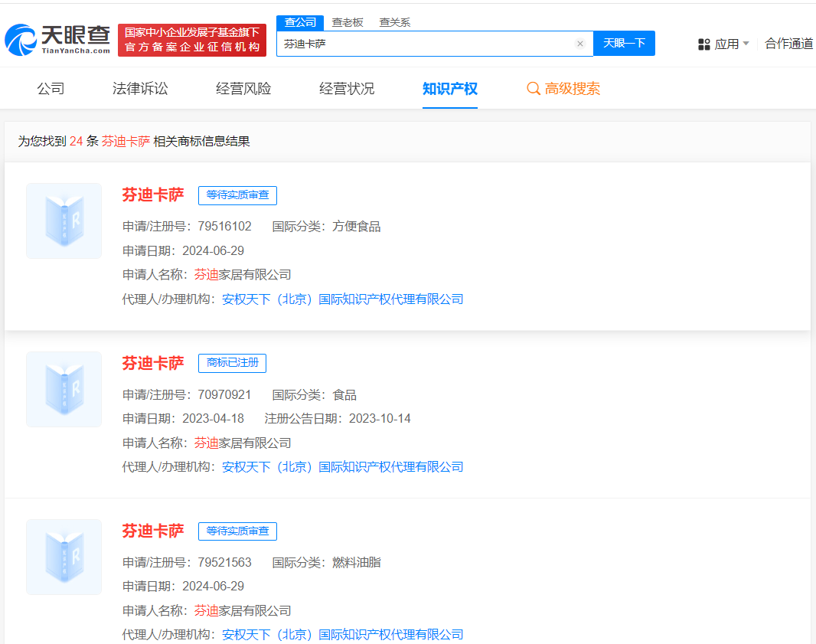This screenshot has height=644, width=816.
Task: Click 等待实质审查 tag of trademark 79516102
Action: pyautogui.click(x=237, y=195)
